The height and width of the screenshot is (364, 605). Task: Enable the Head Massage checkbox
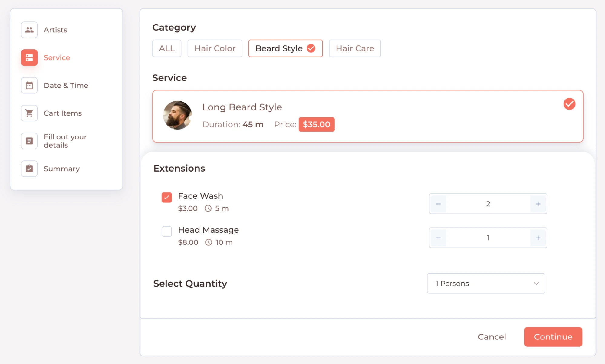(x=167, y=231)
